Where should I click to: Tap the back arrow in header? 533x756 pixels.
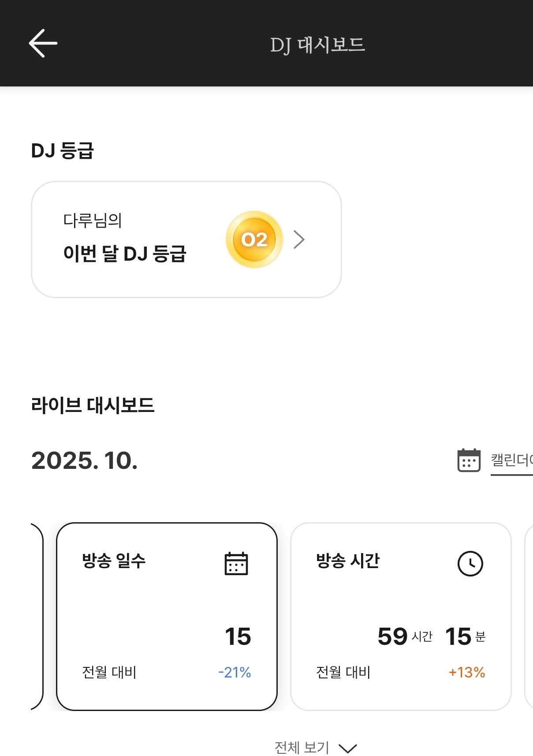point(43,43)
